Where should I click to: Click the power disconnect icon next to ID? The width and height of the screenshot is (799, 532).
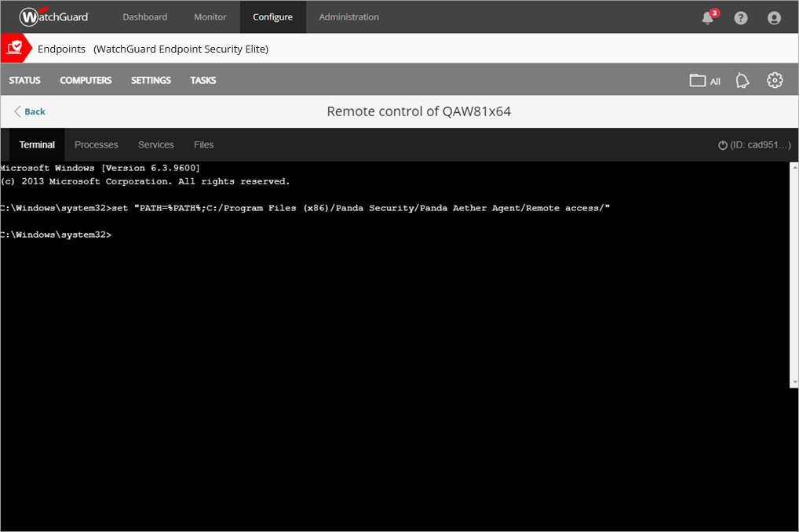pos(723,145)
